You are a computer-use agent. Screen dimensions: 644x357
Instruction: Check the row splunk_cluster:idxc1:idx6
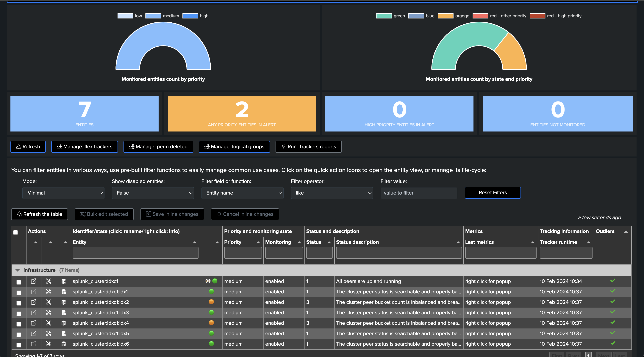[x=19, y=345]
